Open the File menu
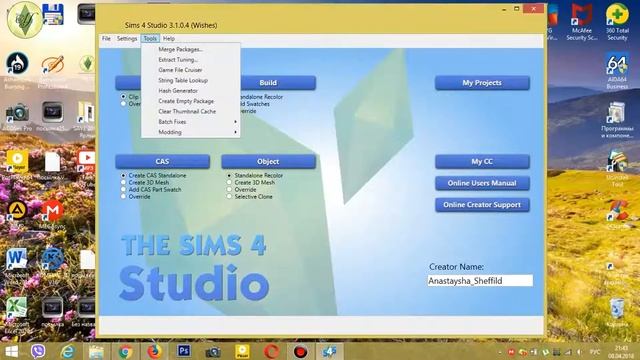640x360 pixels. pos(106,38)
